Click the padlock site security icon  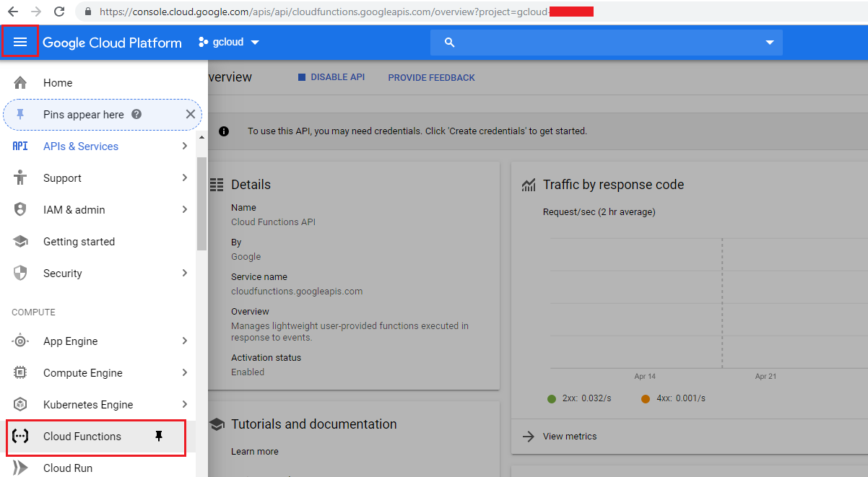[88, 12]
